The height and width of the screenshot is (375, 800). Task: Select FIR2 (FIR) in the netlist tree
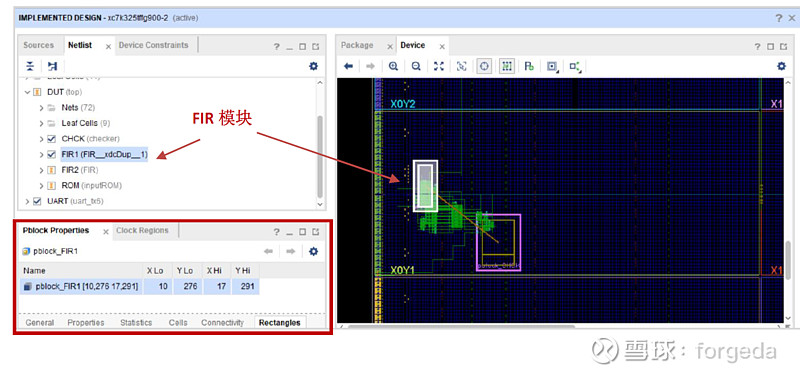click(x=80, y=170)
